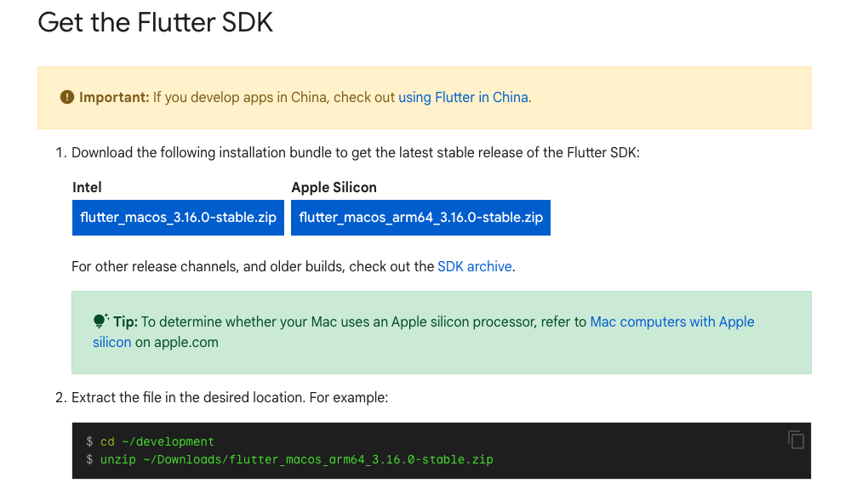Click the For other release channels sentence
This screenshot has height=489, width=868.
pyautogui.click(x=294, y=267)
